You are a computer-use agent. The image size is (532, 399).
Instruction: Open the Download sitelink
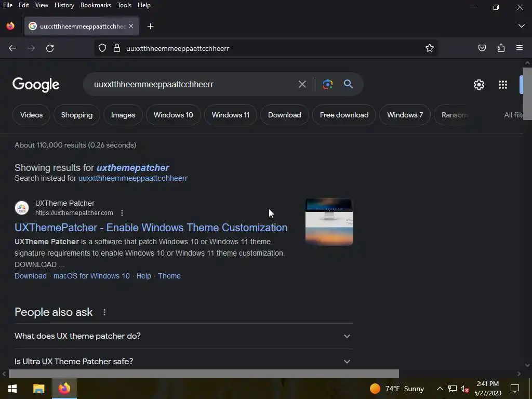tap(31, 276)
